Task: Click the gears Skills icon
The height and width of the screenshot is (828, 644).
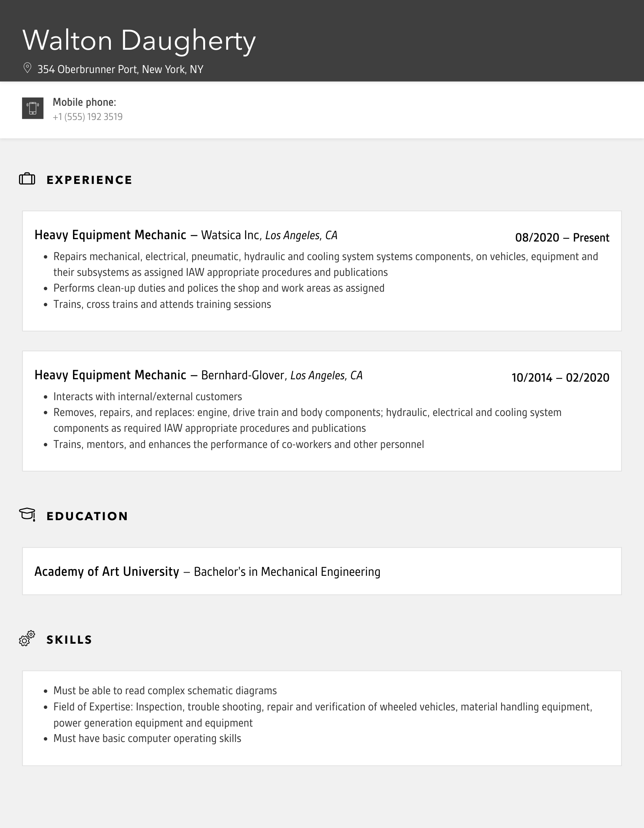Action: point(27,638)
